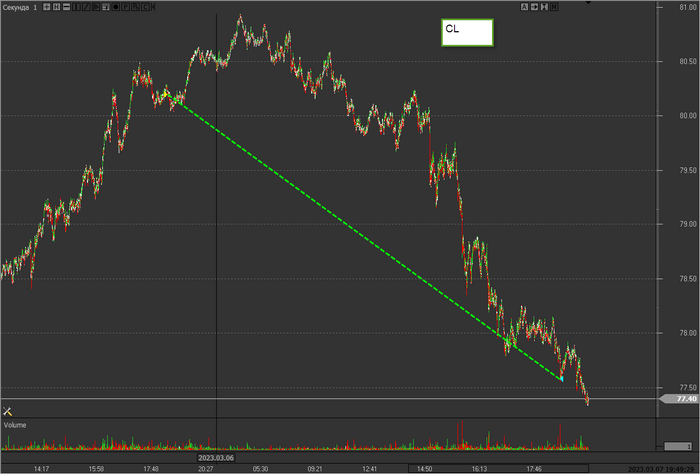Screen dimensions: 700x474
Task: Click the 2023.03.06 date marker
Action: pyautogui.click(x=217, y=460)
